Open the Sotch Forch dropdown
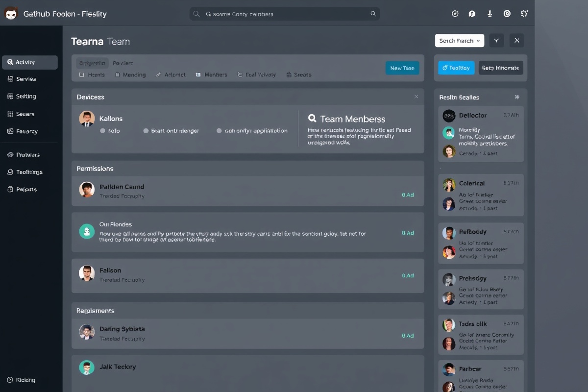588x392 pixels. [459, 41]
